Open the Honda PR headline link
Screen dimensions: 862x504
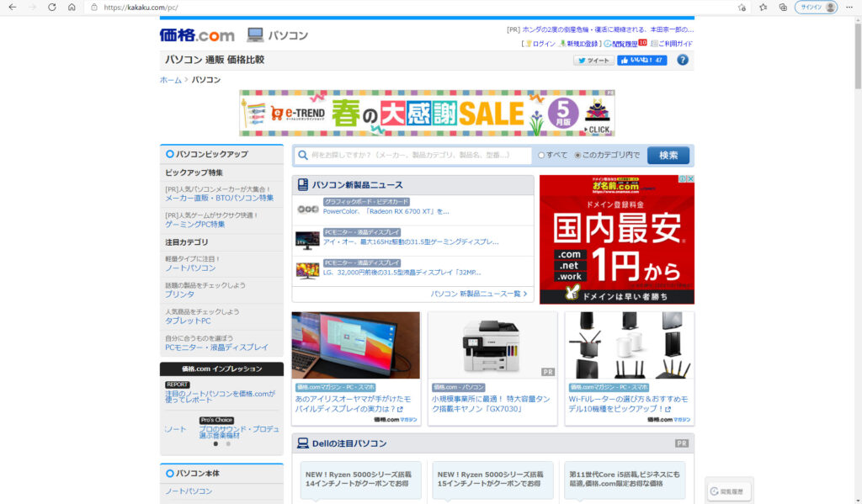pos(608,29)
